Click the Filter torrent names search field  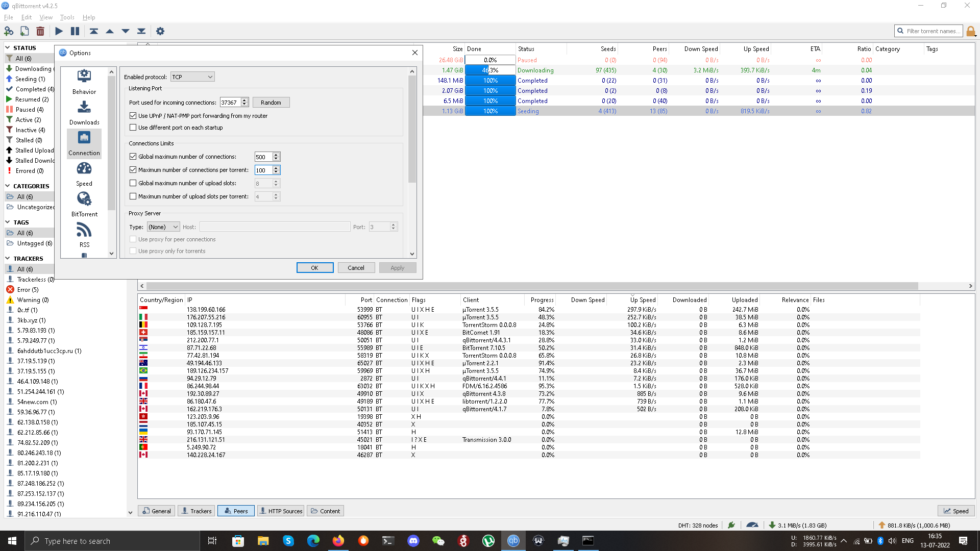[933, 31]
